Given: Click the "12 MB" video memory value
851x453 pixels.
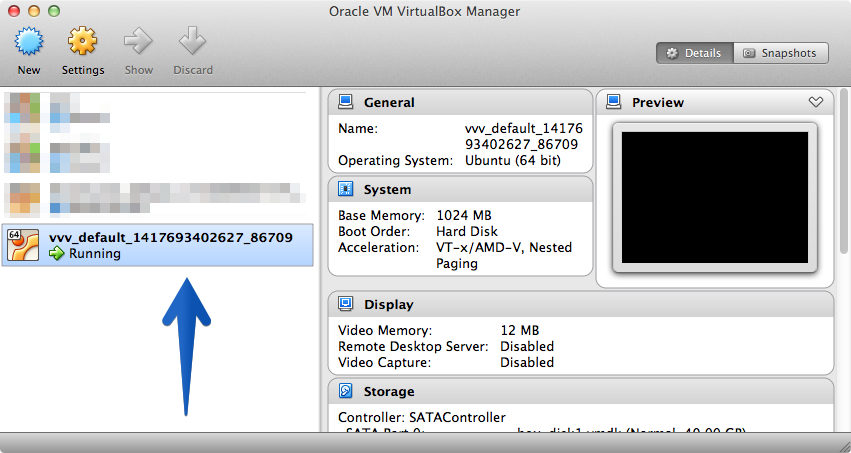Looking at the screenshot, I should click(519, 330).
